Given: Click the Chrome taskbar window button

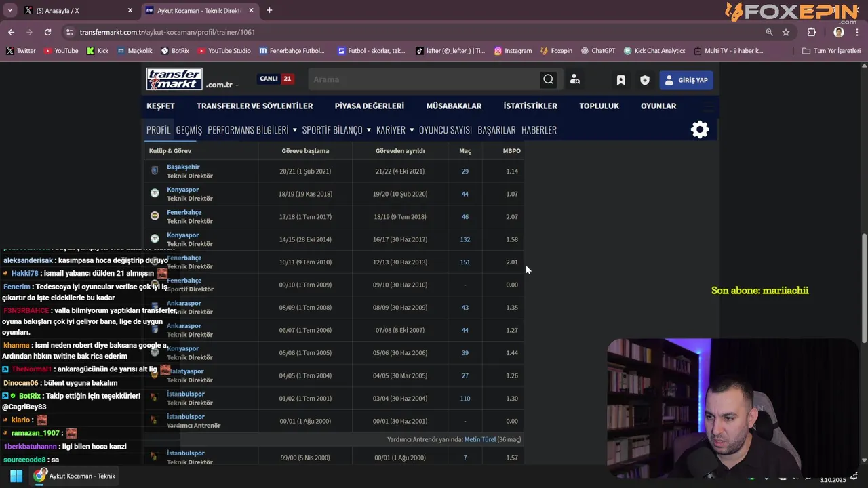Looking at the screenshot, I should (x=76, y=476).
